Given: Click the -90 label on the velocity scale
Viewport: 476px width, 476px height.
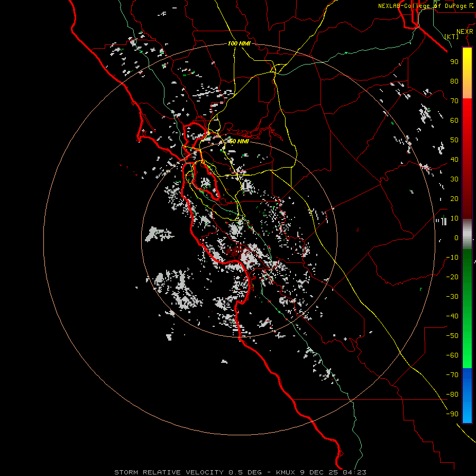Looking at the screenshot, I should coord(452,414).
